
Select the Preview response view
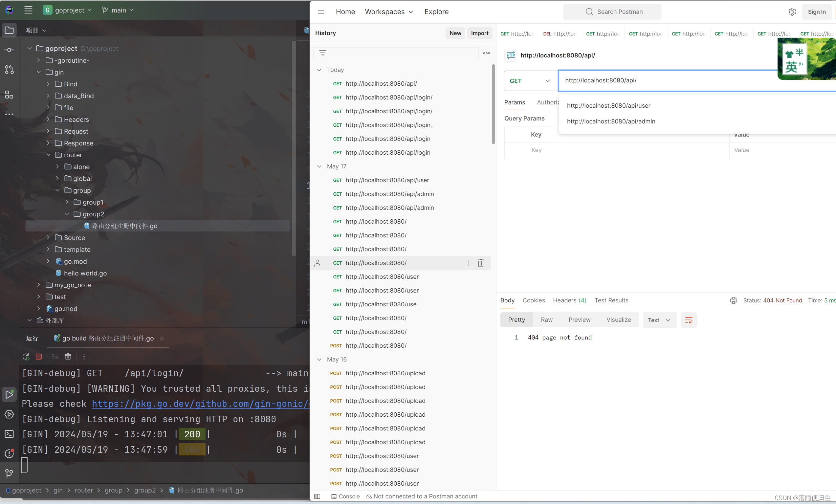(579, 320)
